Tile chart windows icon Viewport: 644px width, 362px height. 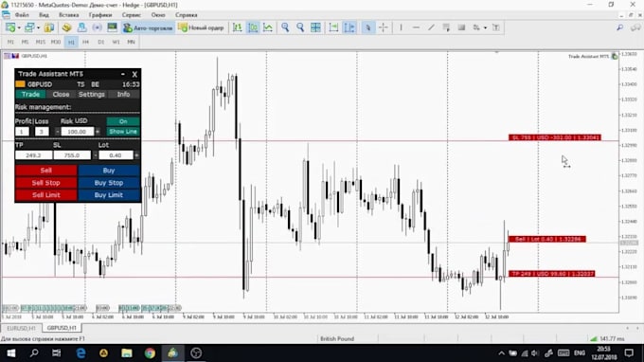click(315, 27)
